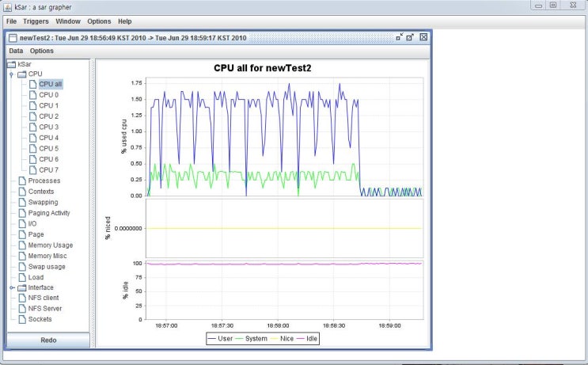This screenshot has width=588, height=365.
Task: Select CPU 3 in the tree
Action: pos(48,127)
